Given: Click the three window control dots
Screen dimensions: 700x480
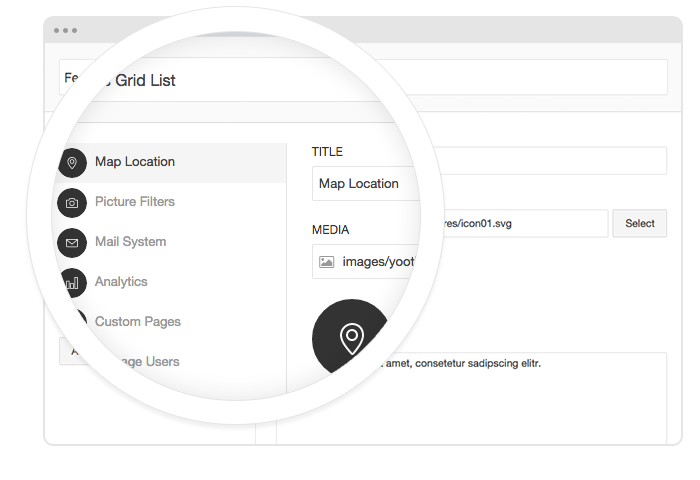Looking at the screenshot, I should (66, 31).
